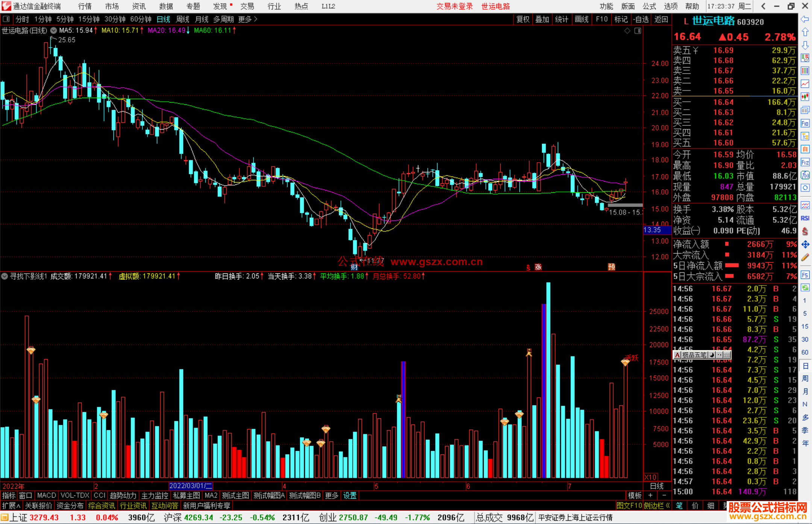Click the 财 marker below the price chart
This screenshot has height=524, width=812.
pos(354,267)
